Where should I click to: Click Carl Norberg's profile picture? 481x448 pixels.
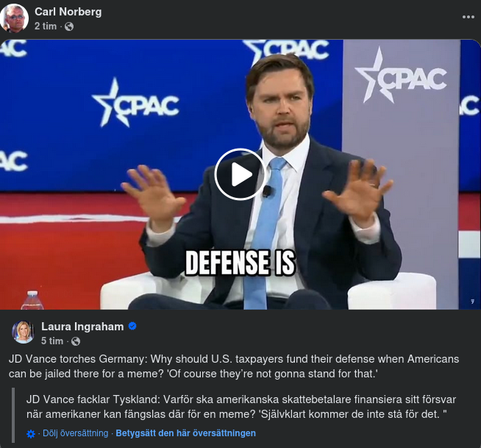point(15,18)
